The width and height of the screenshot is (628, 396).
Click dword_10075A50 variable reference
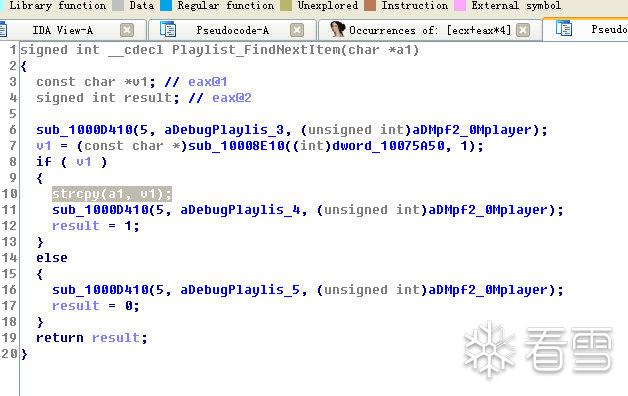tap(388, 146)
